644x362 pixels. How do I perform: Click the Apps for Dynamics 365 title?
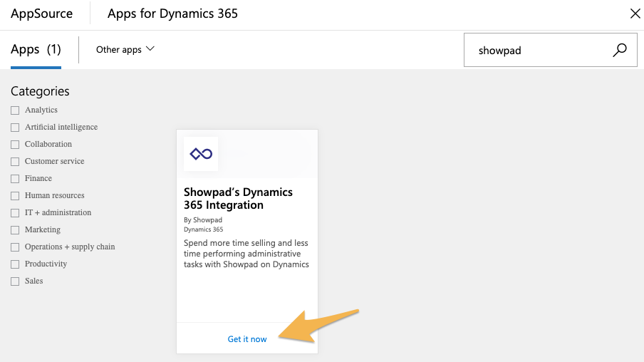point(172,14)
